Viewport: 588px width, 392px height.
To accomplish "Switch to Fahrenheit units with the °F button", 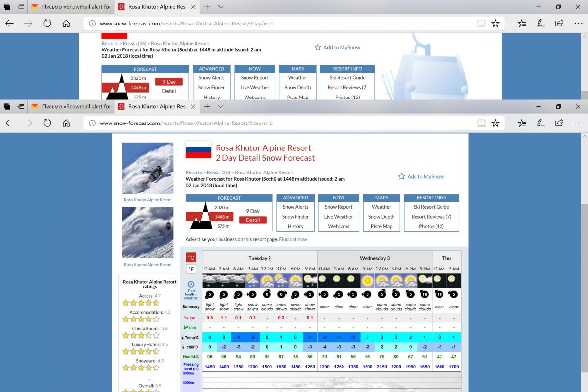I will [191, 269].
